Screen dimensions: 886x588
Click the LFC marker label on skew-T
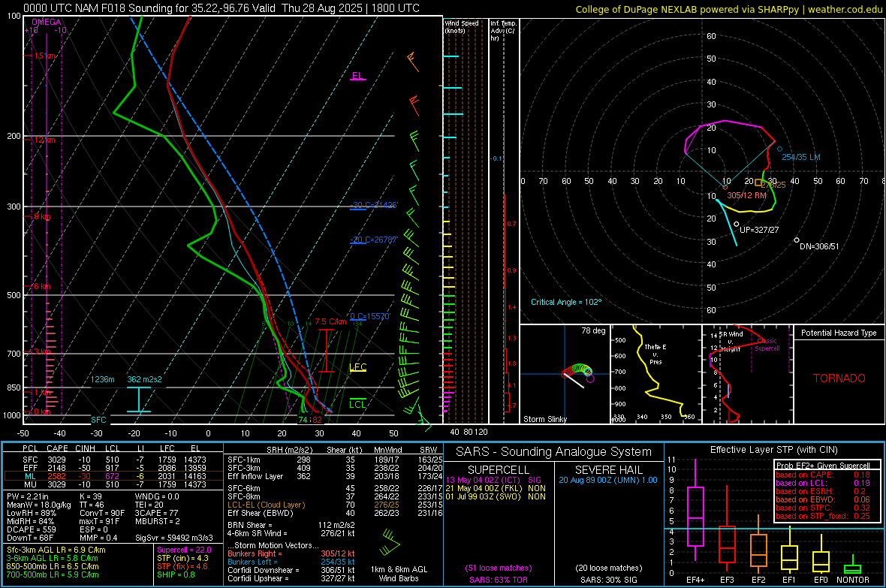(358, 367)
